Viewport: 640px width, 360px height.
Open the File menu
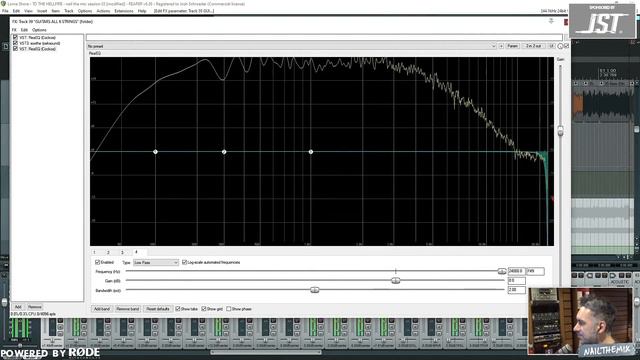click(5, 11)
